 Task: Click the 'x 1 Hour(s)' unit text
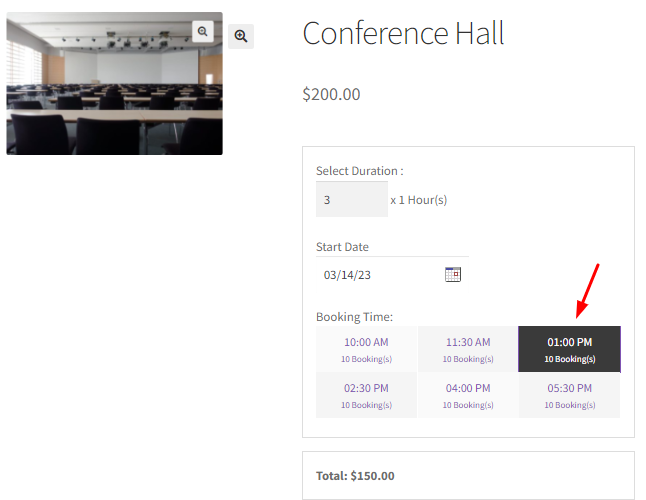(x=418, y=199)
